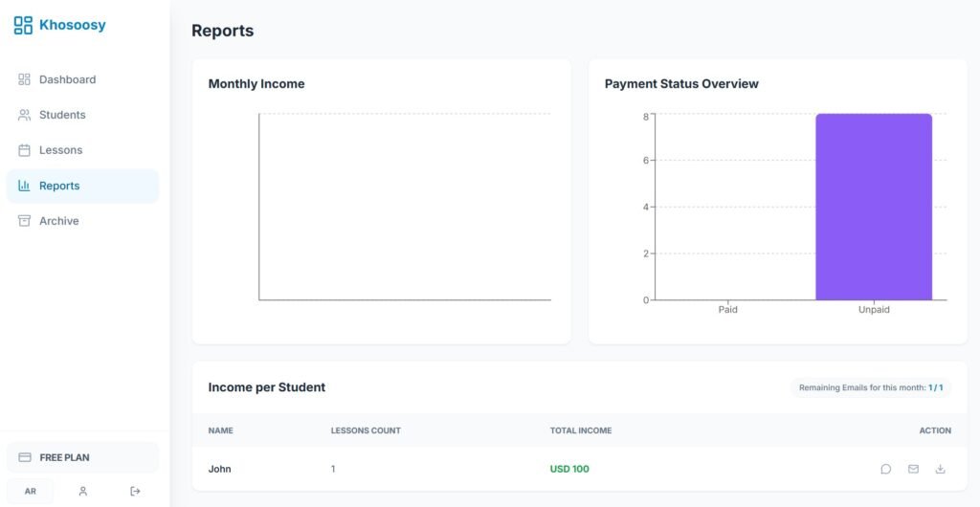Image resolution: width=980 pixels, height=507 pixels.
Task: Click the Paid axis label
Action: 727,310
